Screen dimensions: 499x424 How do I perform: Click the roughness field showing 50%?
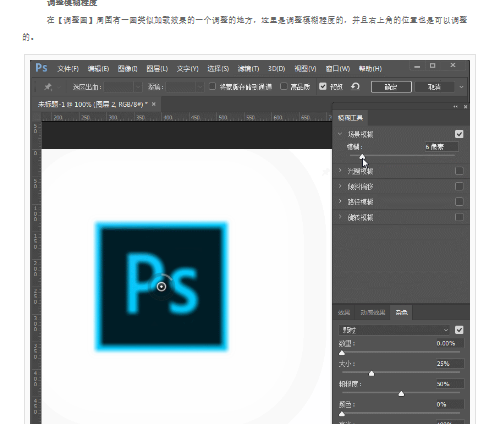click(x=450, y=384)
